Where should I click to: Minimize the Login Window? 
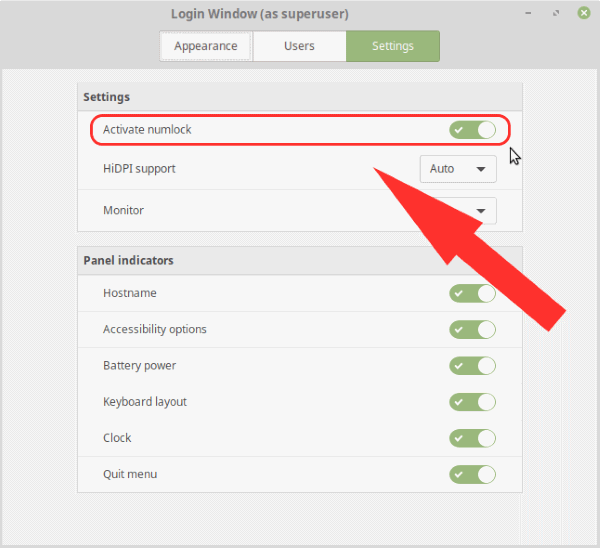pyautogui.click(x=528, y=13)
